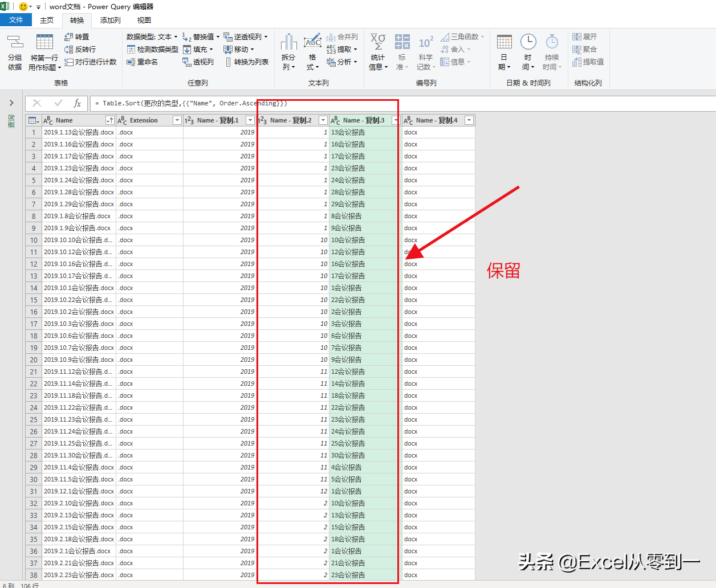
Task: Click the Time (时间) clock icon
Action: [x=528, y=42]
